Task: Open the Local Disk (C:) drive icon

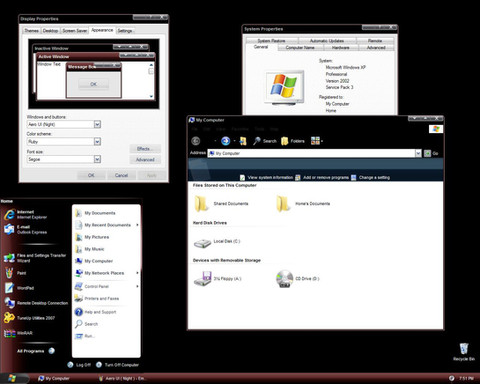Action: [x=202, y=243]
